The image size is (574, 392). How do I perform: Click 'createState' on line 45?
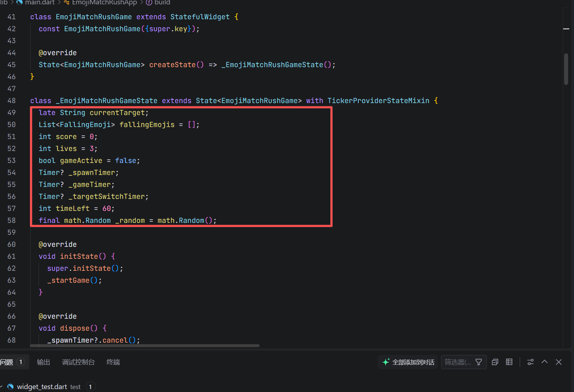[x=172, y=65]
